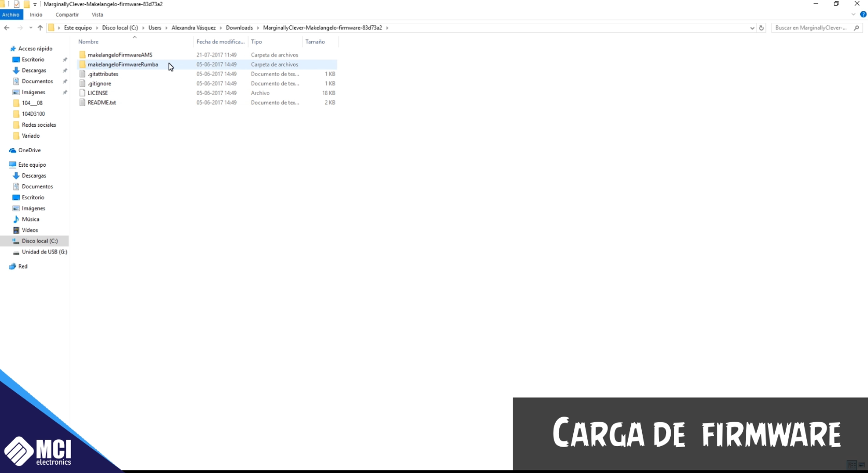The image size is (868, 473).
Task: Open Imágenes under Este equipo
Action: pos(33,208)
